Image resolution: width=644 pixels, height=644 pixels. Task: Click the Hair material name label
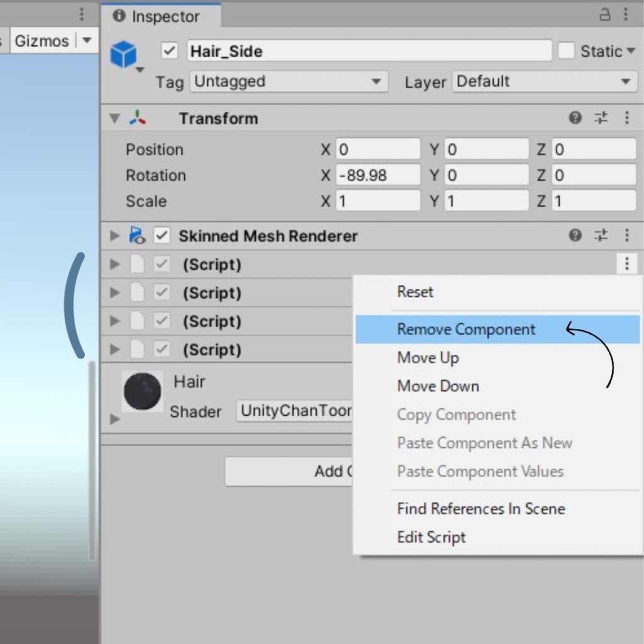tap(189, 382)
